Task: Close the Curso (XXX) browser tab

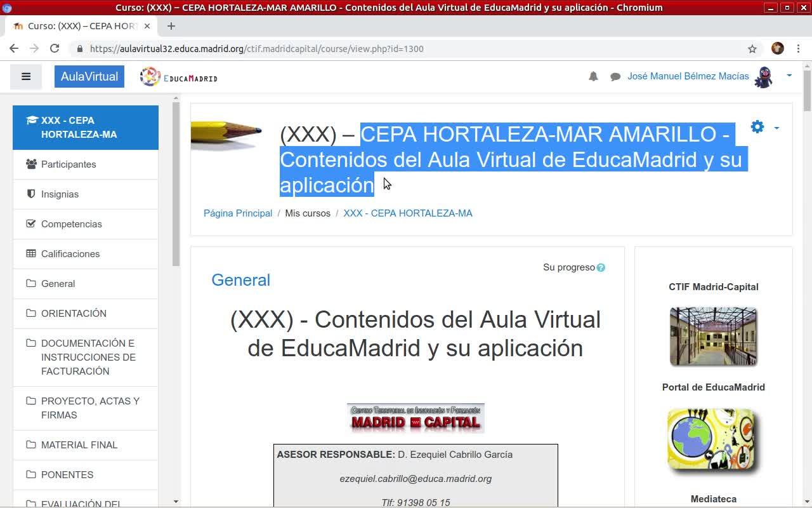Action: (x=148, y=26)
